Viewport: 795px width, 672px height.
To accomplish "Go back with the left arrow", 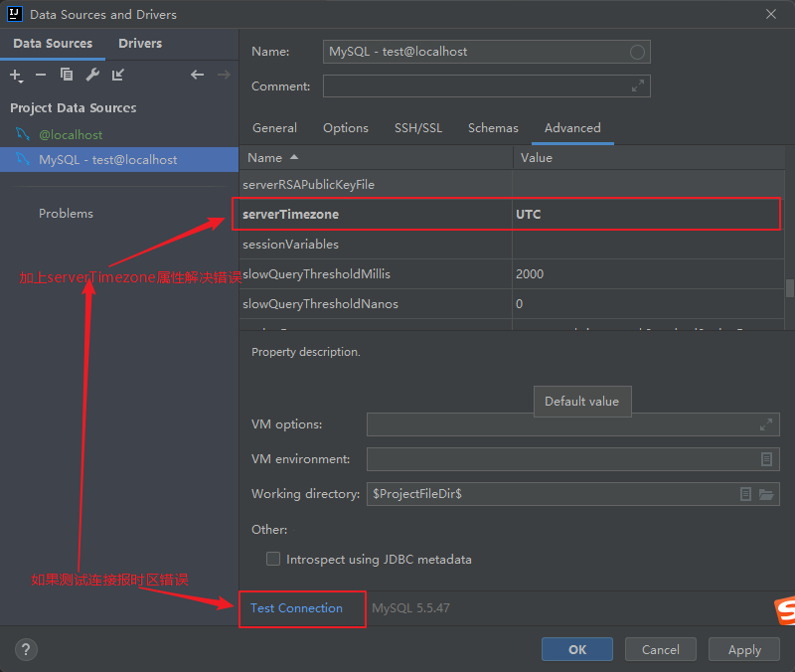I will [x=197, y=76].
